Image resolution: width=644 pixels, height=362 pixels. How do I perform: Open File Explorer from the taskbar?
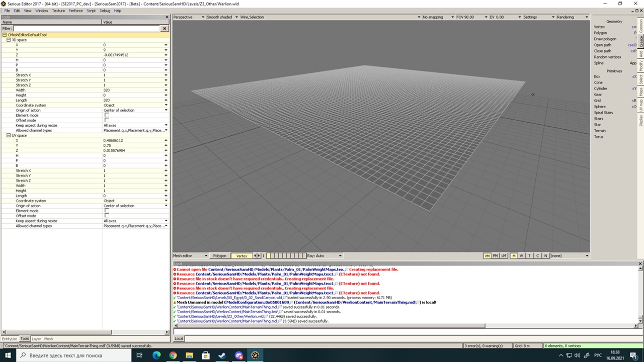pyautogui.click(x=189, y=355)
